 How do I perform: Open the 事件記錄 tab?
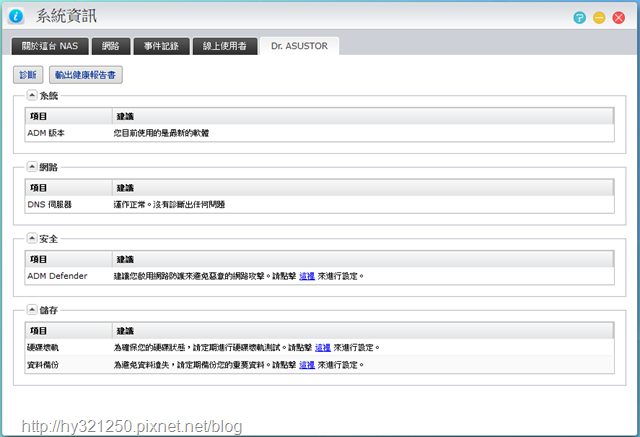tap(161, 46)
